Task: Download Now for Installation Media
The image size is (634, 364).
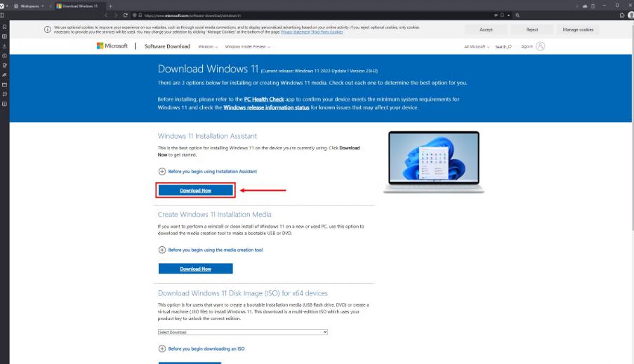Action: click(x=195, y=269)
